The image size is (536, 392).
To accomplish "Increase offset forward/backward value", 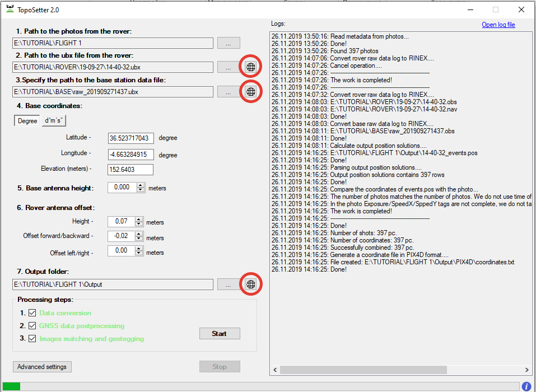I will click(139, 234).
